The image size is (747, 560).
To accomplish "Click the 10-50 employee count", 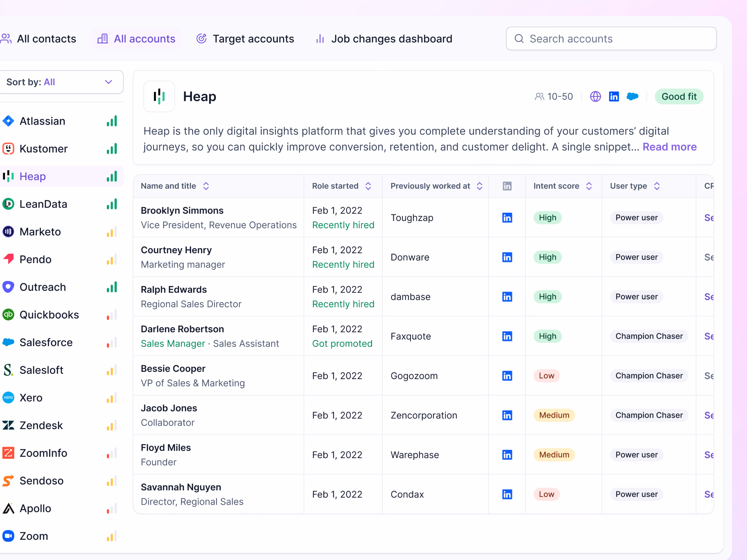I will [x=554, y=97].
